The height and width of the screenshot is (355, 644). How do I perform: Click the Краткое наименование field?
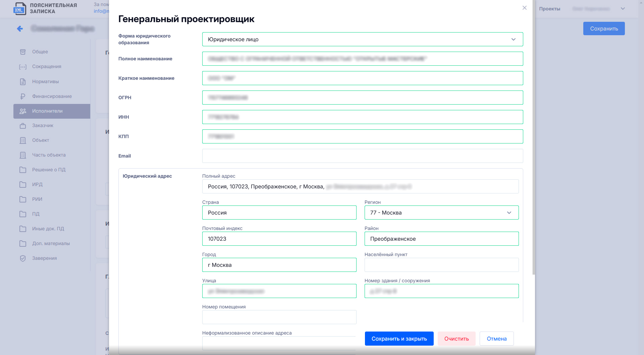tap(363, 78)
